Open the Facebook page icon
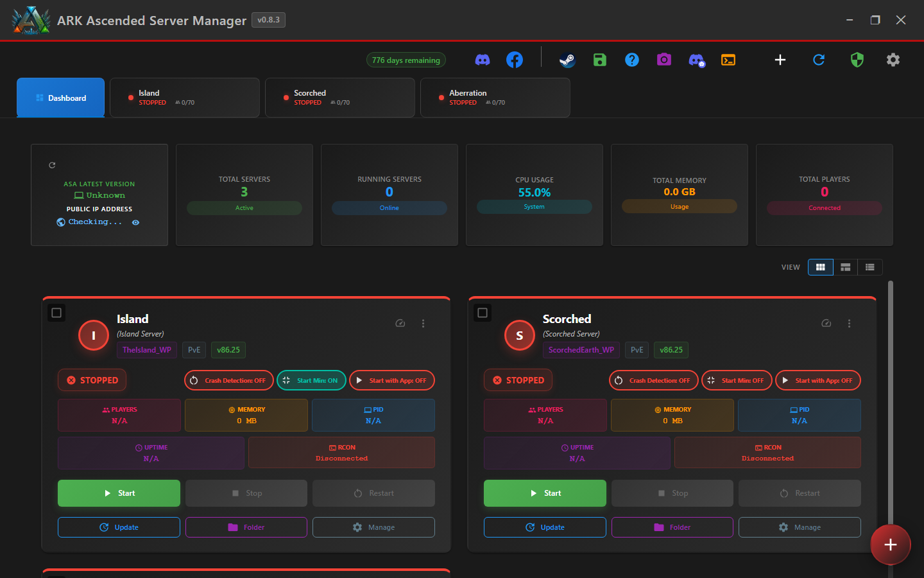Image resolution: width=924 pixels, height=578 pixels. (515, 60)
